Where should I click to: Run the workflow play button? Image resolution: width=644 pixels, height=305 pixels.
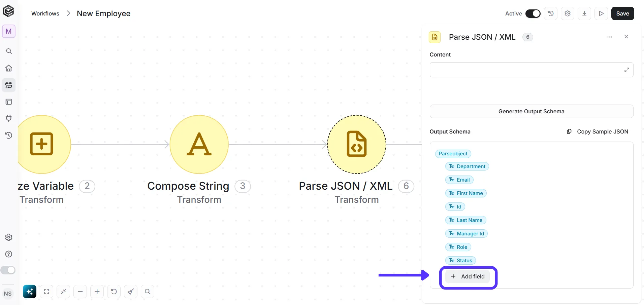pos(601,13)
